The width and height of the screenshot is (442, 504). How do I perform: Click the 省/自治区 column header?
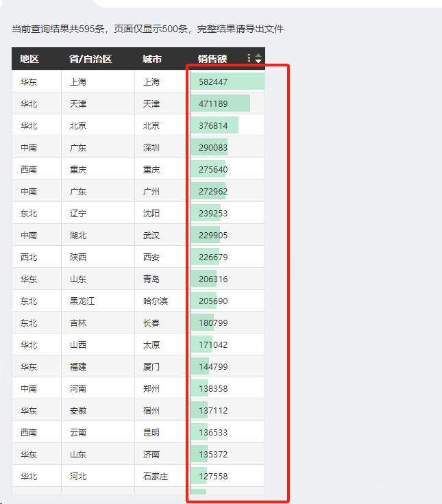pos(90,59)
